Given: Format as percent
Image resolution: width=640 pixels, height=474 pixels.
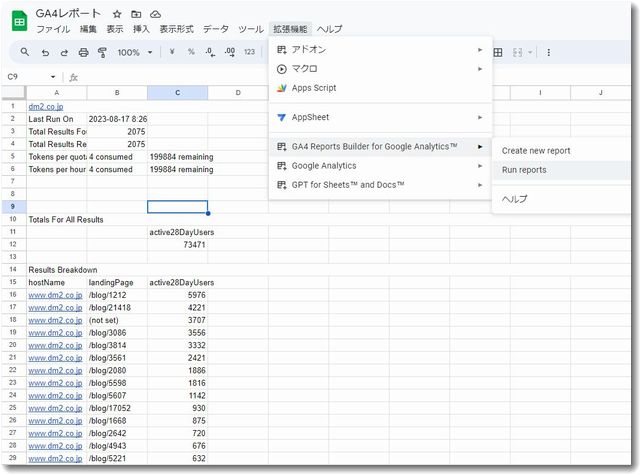Looking at the screenshot, I should 191,52.
